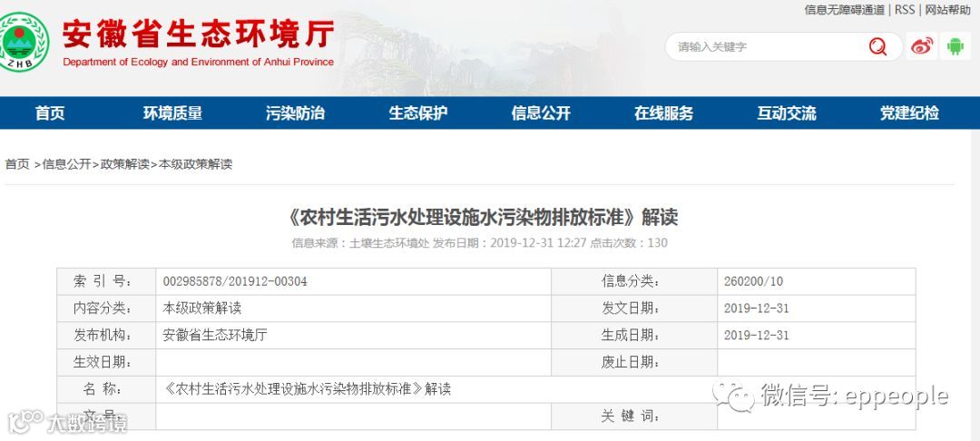980x441 pixels.
Task: Click the ZHB department logo emblem
Action: [23, 42]
